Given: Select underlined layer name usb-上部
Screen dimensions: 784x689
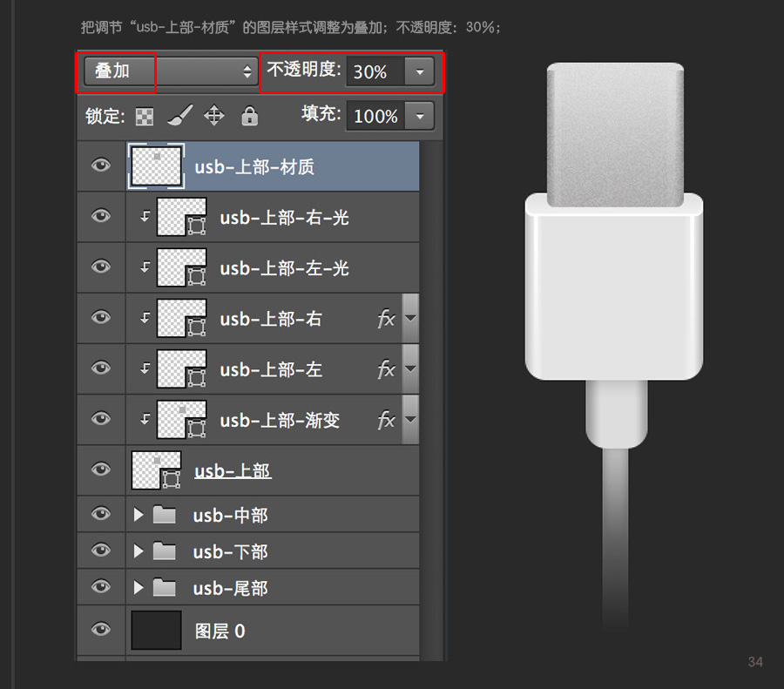Looking at the screenshot, I should (x=233, y=471).
